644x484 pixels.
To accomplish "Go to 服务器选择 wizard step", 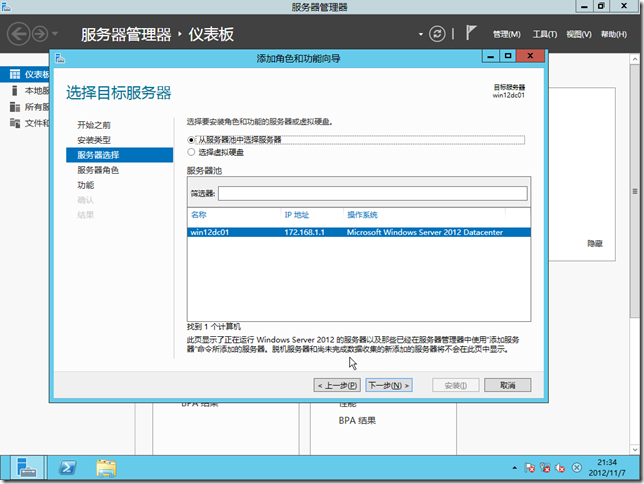I will (120, 155).
